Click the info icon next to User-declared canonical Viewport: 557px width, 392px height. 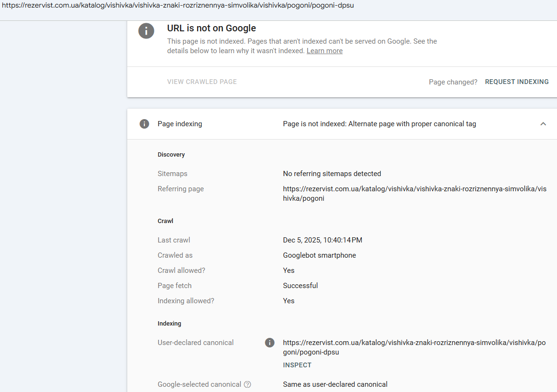[270, 343]
